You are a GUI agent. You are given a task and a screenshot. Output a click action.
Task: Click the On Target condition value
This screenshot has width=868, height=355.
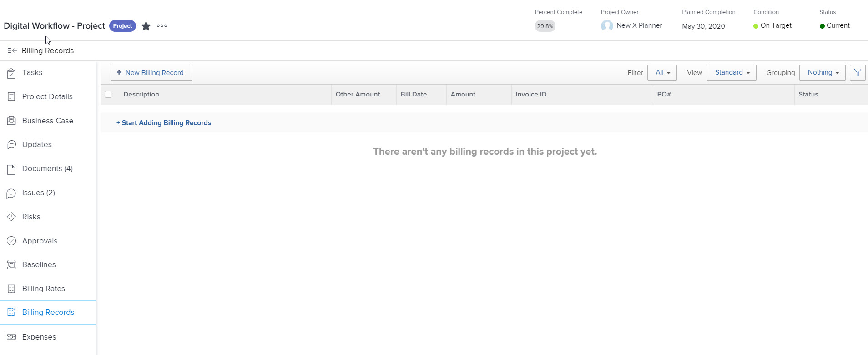(776, 25)
